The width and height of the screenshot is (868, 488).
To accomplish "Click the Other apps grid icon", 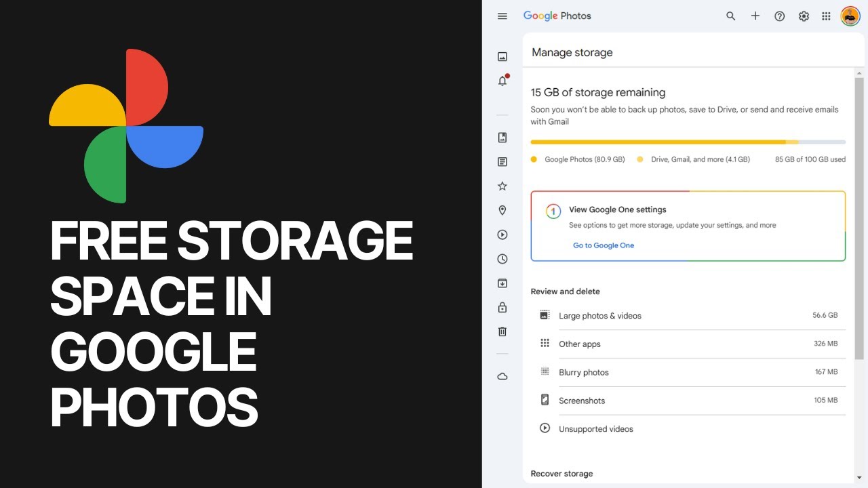I will point(545,343).
